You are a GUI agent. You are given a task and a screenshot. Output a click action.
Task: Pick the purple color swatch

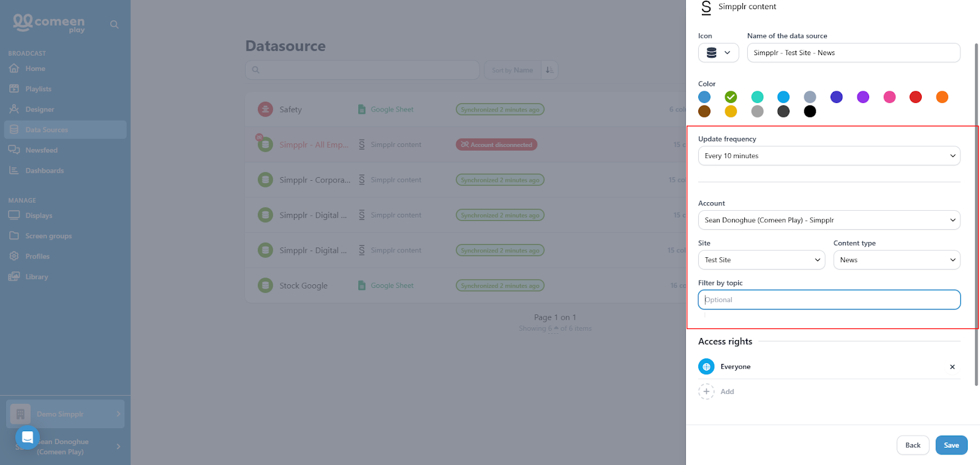863,97
